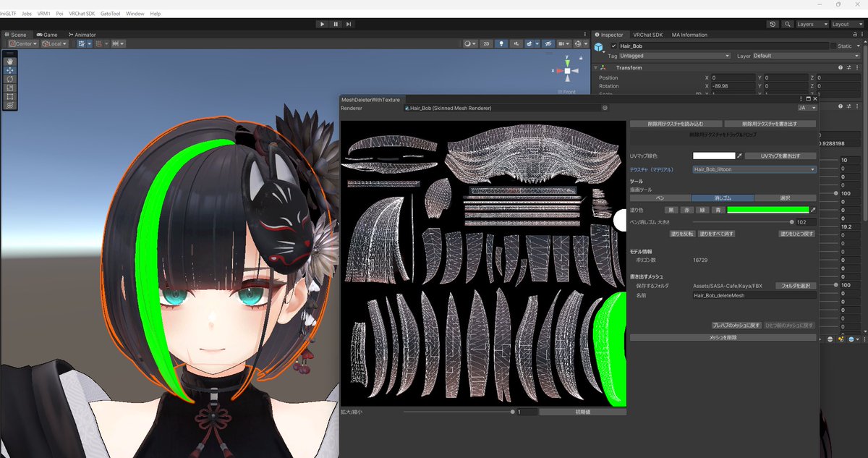Open Transform preset settings icon
The image size is (868, 458).
[848, 68]
